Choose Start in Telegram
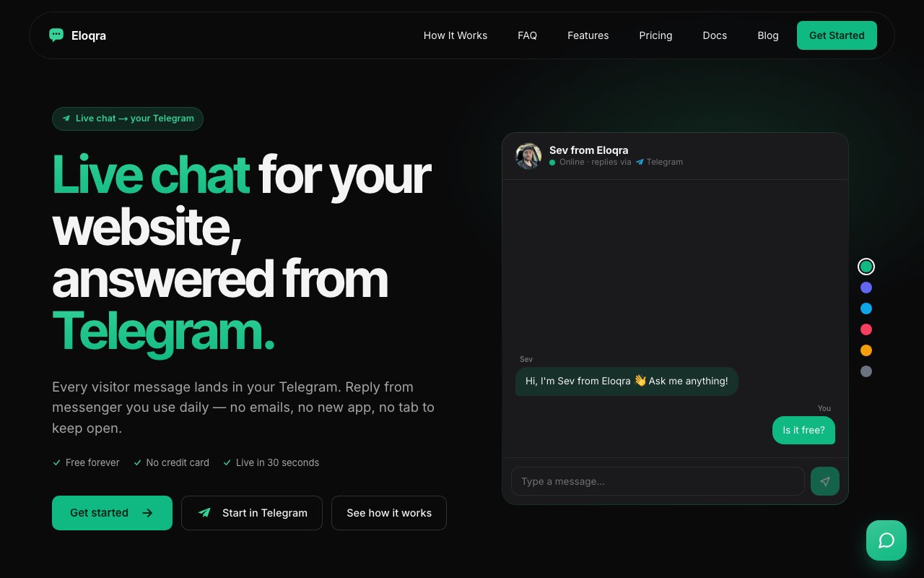This screenshot has width=924, height=578. [x=252, y=513]
